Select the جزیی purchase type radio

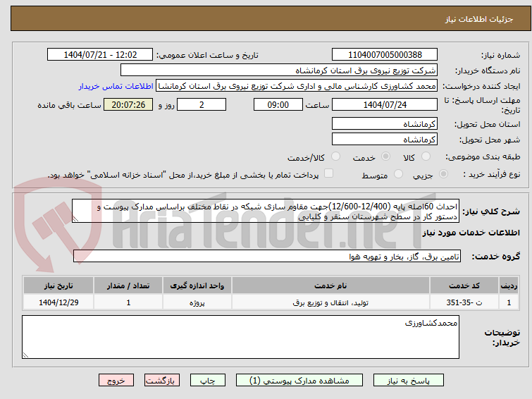443,174
